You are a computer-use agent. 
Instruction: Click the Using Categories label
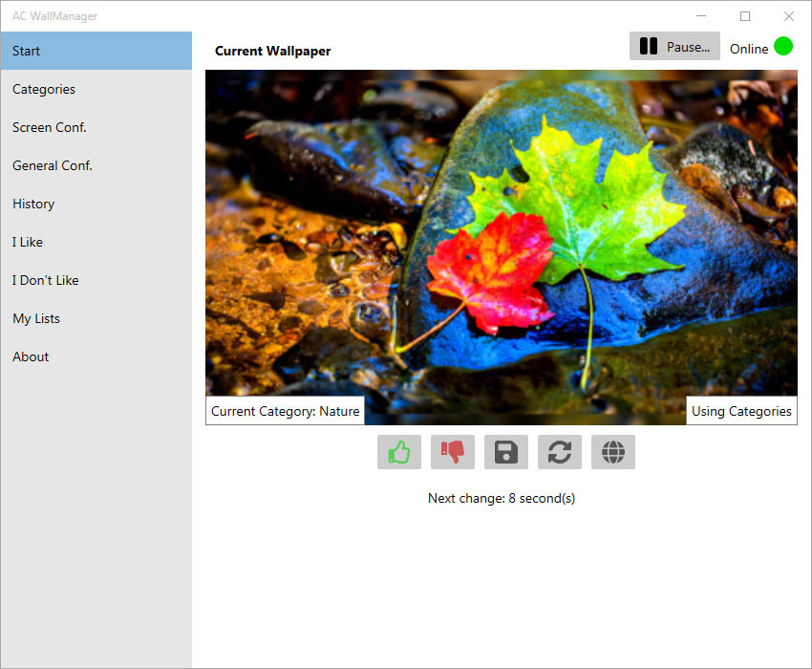pyautogui.click(x=741, y=411)
